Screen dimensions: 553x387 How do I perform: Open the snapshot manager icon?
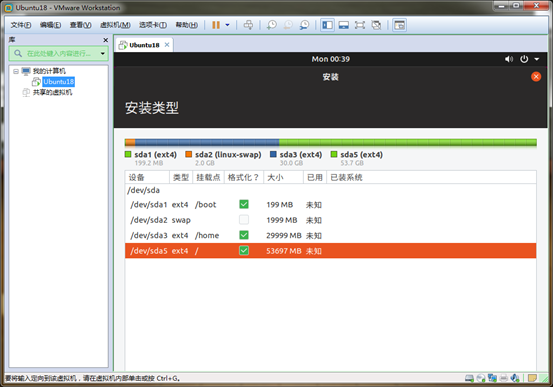point(304,25)
